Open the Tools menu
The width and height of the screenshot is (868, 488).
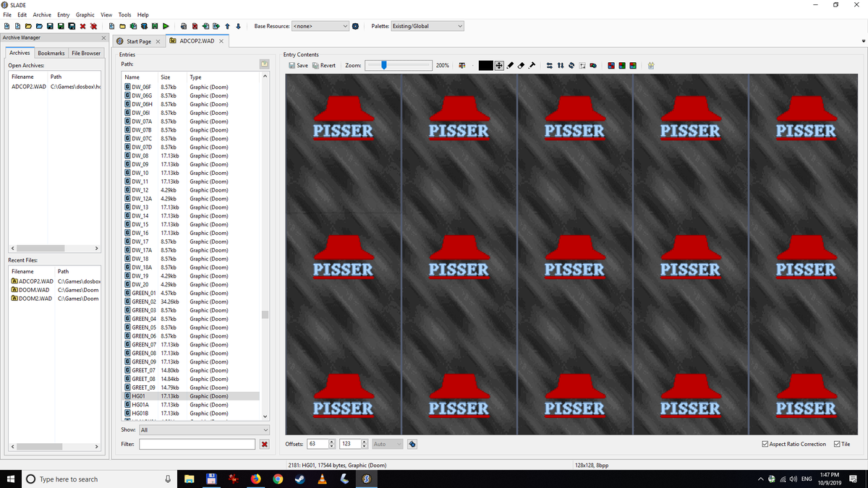[x=125, y=14]
